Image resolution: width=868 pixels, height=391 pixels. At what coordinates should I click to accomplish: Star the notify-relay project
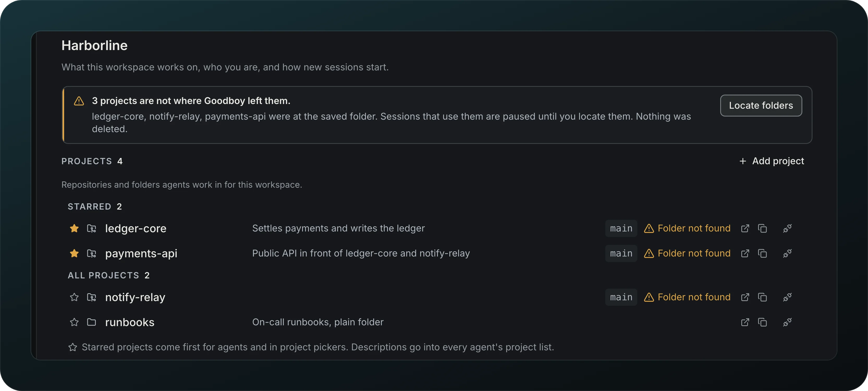[x=74, y=297]
